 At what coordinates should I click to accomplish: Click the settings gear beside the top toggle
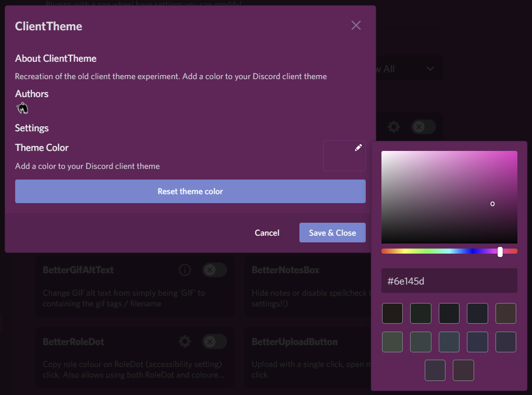click(x=394, y=127)
